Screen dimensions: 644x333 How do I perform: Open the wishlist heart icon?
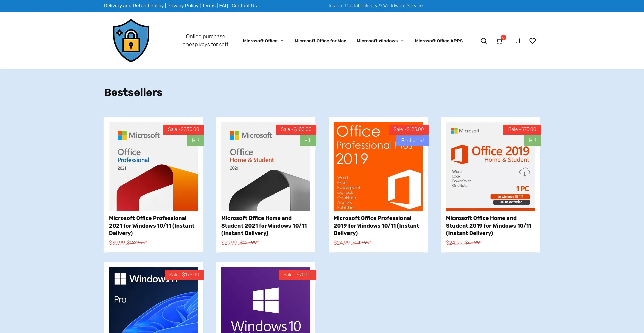point(533,41)
